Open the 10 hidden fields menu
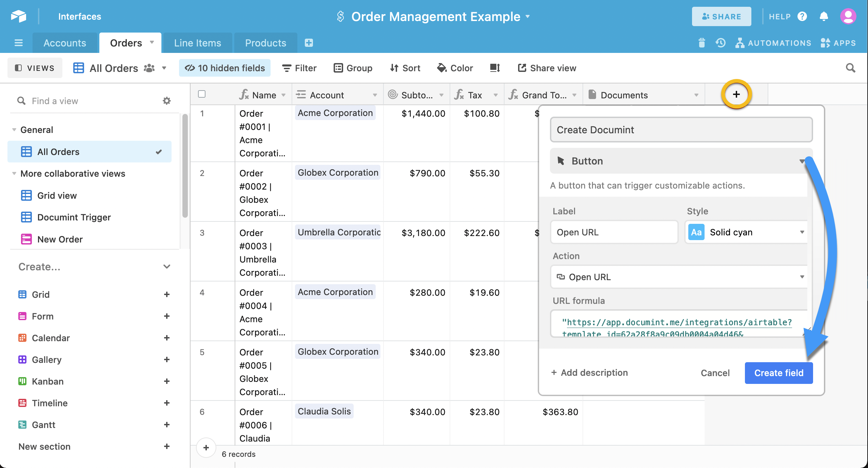Viewport: 868px width, 468px height. pos(225,68)
